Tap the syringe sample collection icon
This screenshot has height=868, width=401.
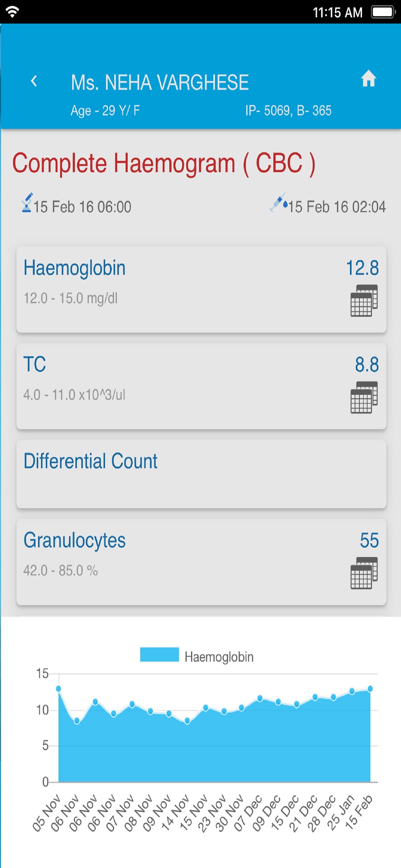tap(279, 202)
